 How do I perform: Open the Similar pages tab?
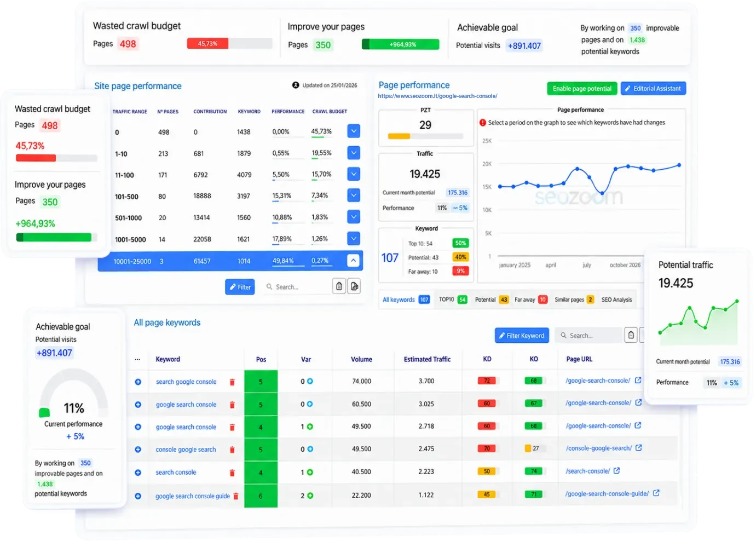coord(574,300)
